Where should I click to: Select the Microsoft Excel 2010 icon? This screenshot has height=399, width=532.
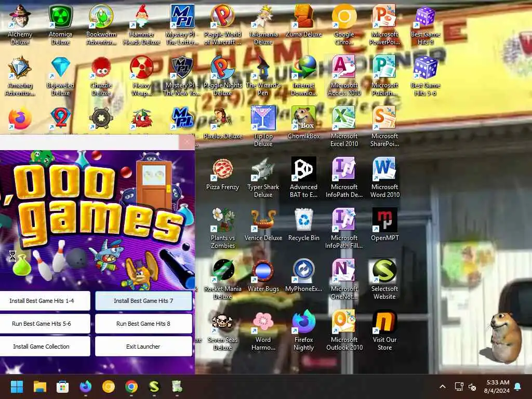click(344, 126)
